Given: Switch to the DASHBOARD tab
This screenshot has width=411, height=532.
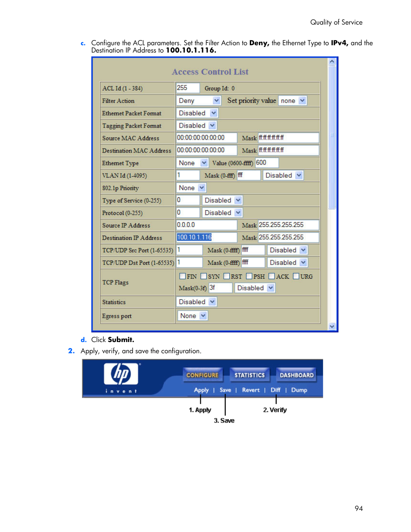Looking at the screenshot, I should pos(296,375).
